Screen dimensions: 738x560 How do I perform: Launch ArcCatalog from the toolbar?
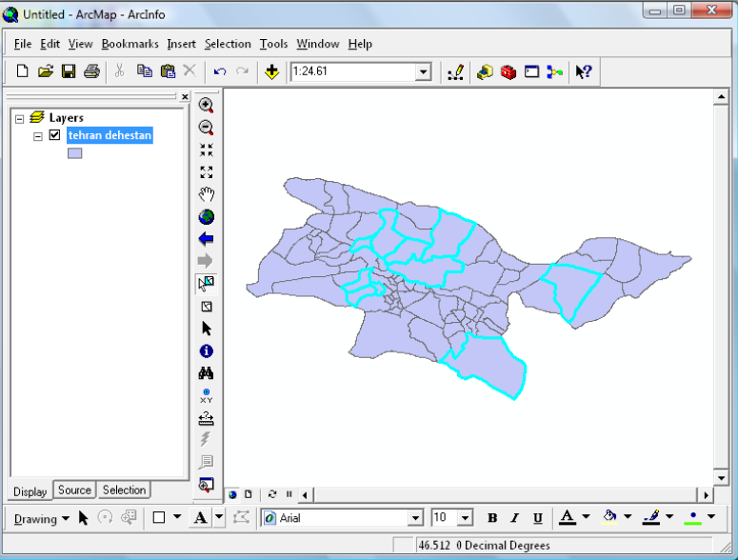click(485, 72)
